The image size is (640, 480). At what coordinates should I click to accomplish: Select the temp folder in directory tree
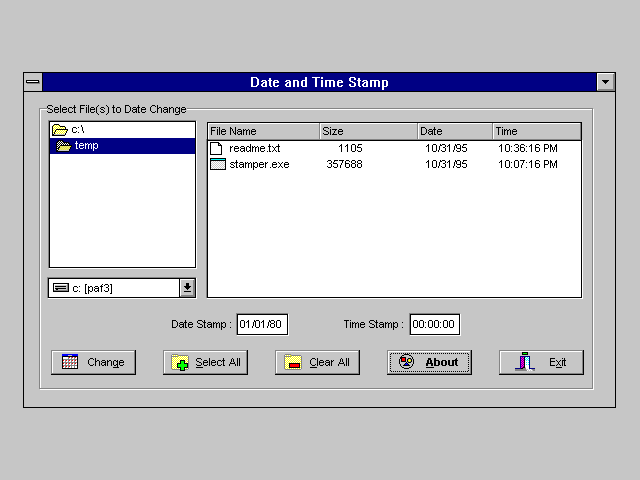(x=86, y=146)
